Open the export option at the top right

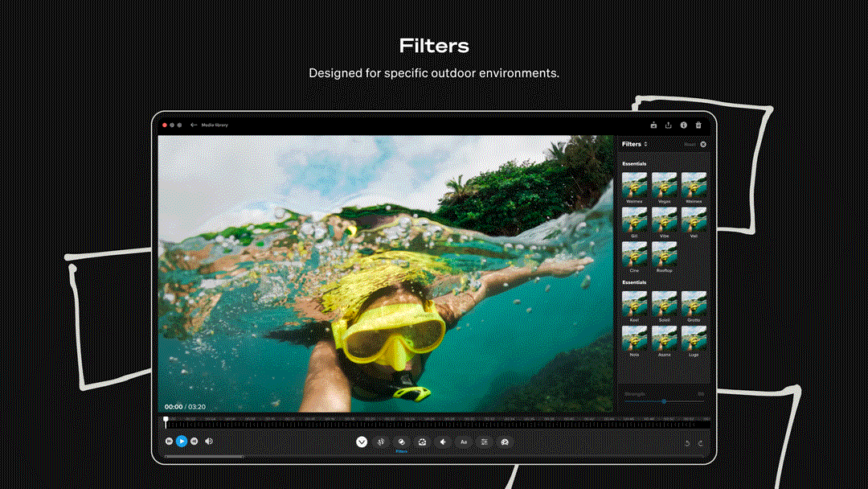click(x=669, y=125)
